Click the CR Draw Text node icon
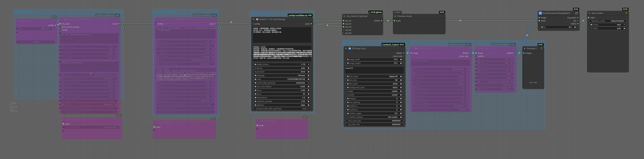This screenshot has width=644, height=159. click(x=349, y=49)
